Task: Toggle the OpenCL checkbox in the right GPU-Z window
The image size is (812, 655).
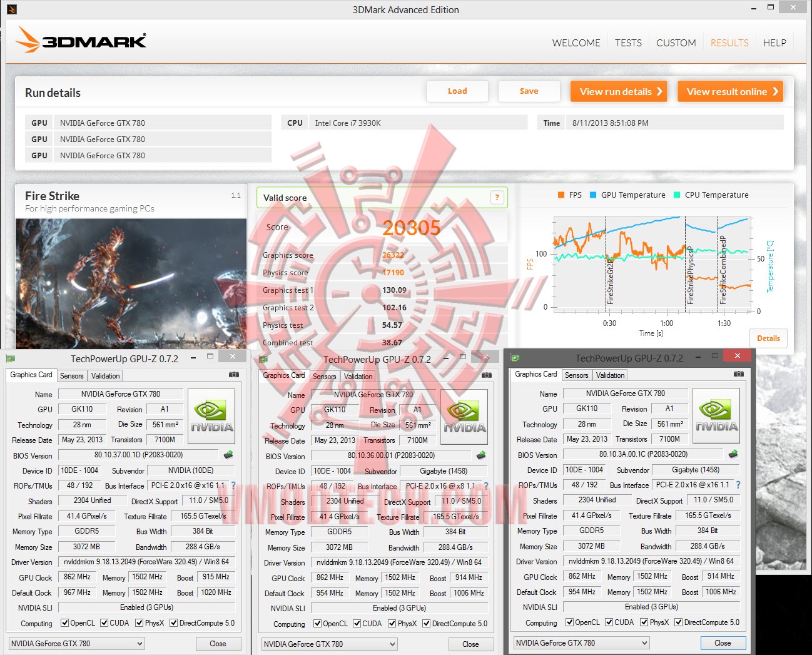Action: [569, 622]
